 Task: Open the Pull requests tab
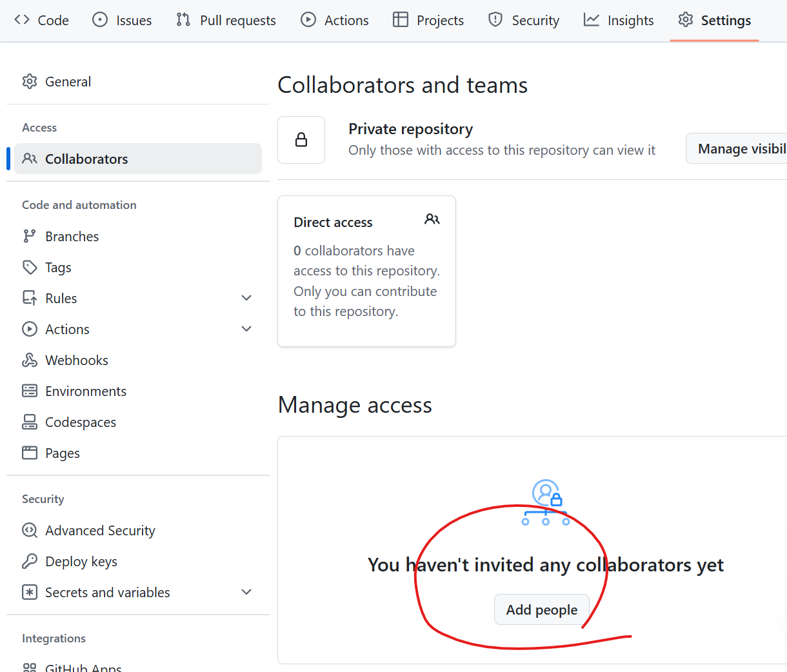tap(226, 20)
